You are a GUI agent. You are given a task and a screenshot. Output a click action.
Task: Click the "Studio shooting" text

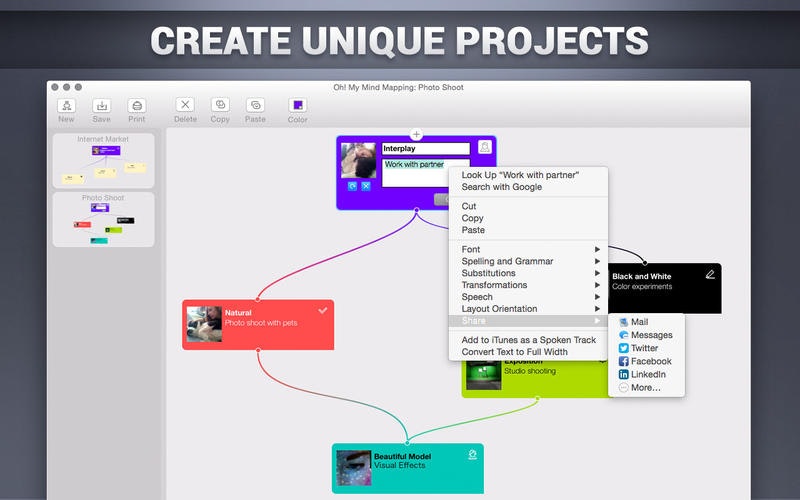tap(530, 371)
